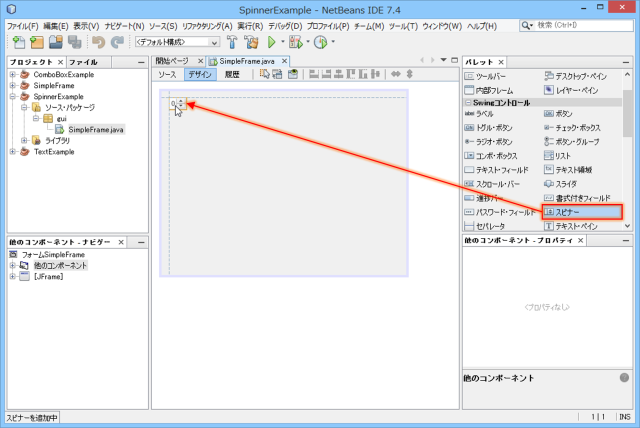Click the Save All toolbar icon

[75, 42]
